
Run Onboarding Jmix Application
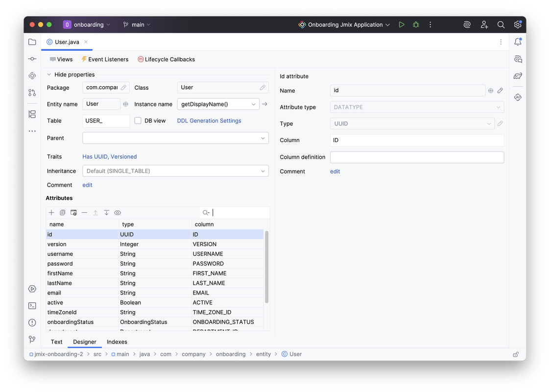click(402, 24)
